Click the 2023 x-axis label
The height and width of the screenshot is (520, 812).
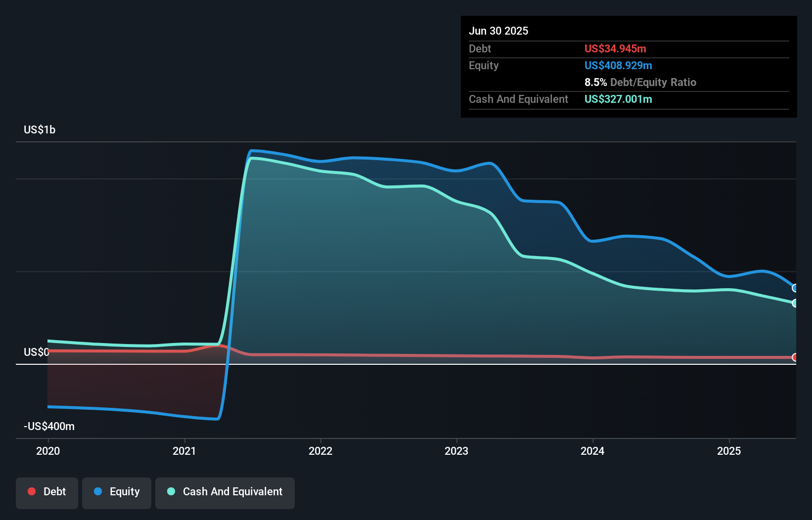pyautogui.click(x=456, y=451)
